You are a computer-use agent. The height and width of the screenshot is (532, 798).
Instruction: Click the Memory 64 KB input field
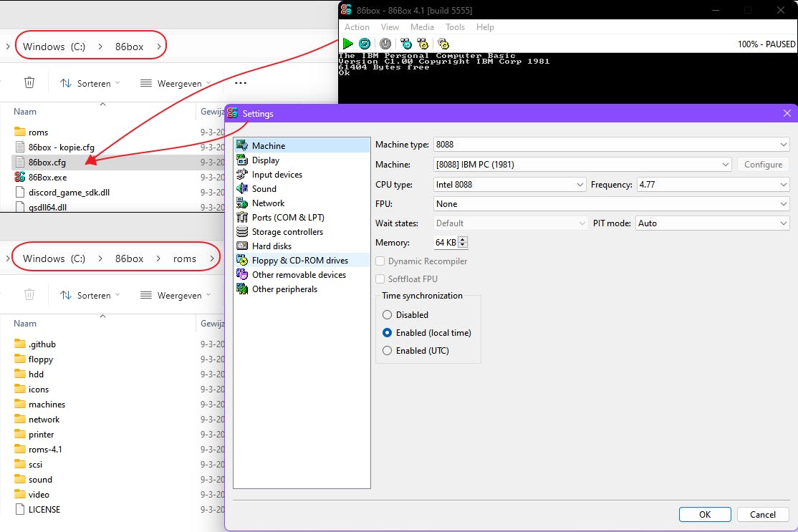click(446, 243)
